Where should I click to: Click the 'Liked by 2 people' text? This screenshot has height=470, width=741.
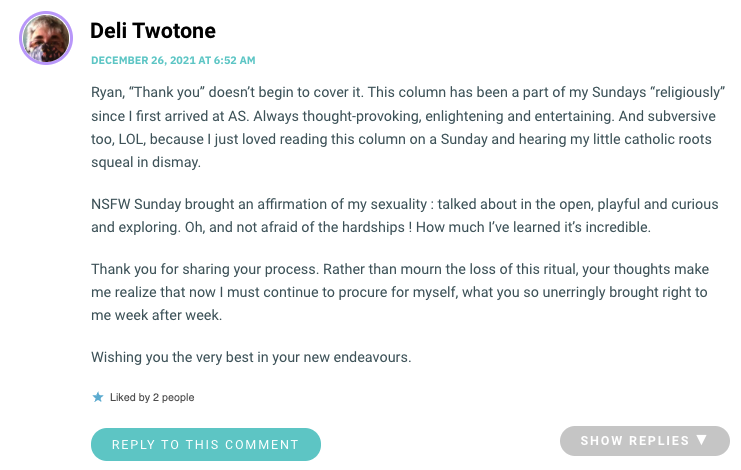152,397
